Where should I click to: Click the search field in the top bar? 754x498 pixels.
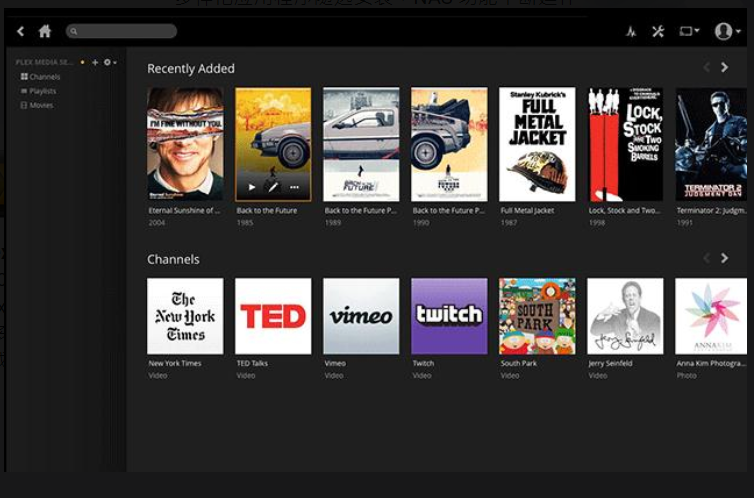point(121,32)
